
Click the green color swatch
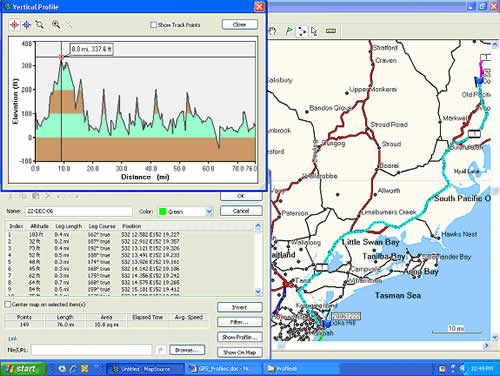point(162,211)
